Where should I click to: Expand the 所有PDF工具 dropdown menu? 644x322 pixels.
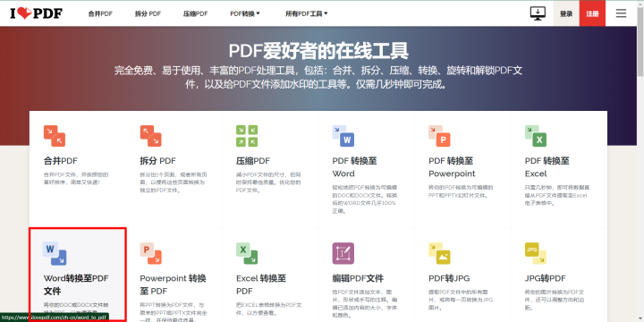(307, 13)
